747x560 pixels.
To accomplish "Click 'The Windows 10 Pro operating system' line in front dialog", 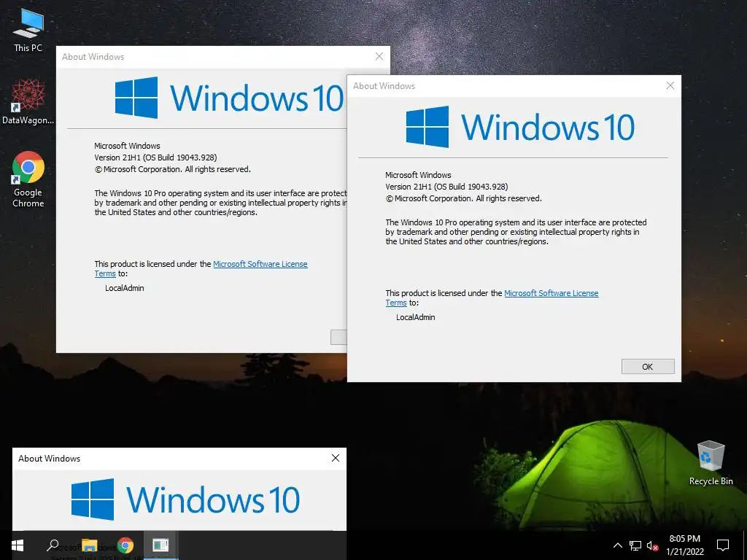I will pos(516,222).
